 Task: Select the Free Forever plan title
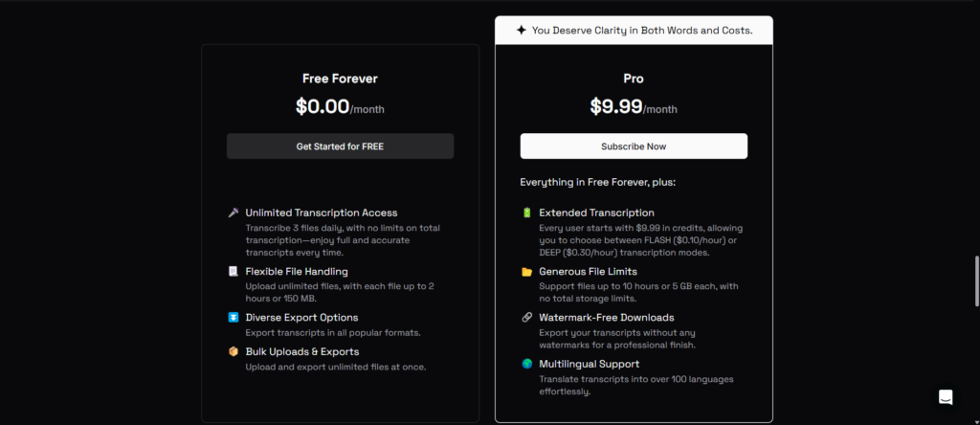[x=340, y=78]
